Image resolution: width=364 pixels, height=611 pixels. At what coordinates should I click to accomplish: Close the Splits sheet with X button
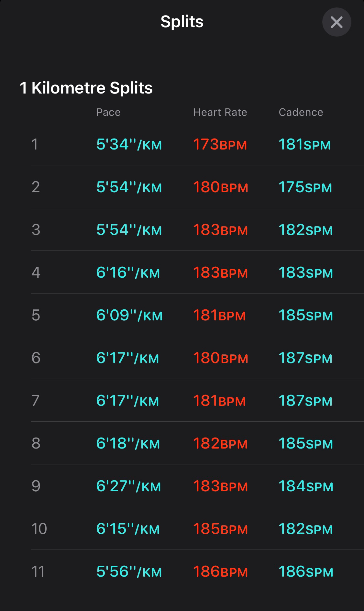(x=336, y=22)
